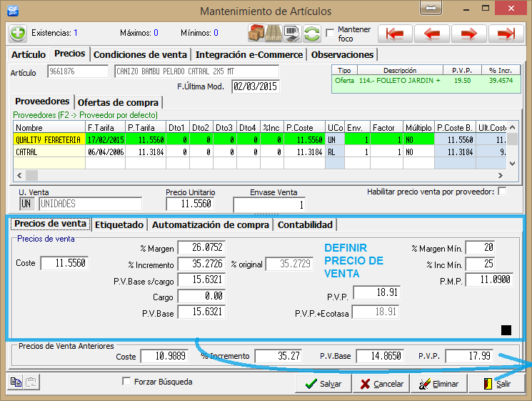Select the Precios de venta lower tab
The image size is (532, 401).
pos(50,224)
